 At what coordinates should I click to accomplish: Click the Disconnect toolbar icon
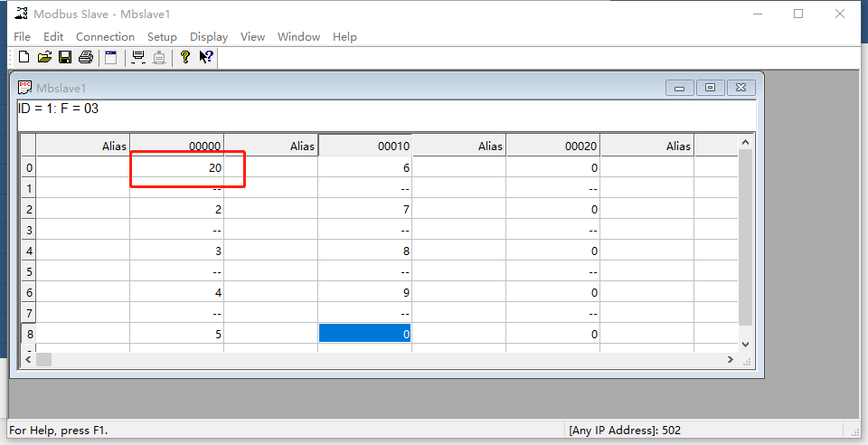point(159,57)
